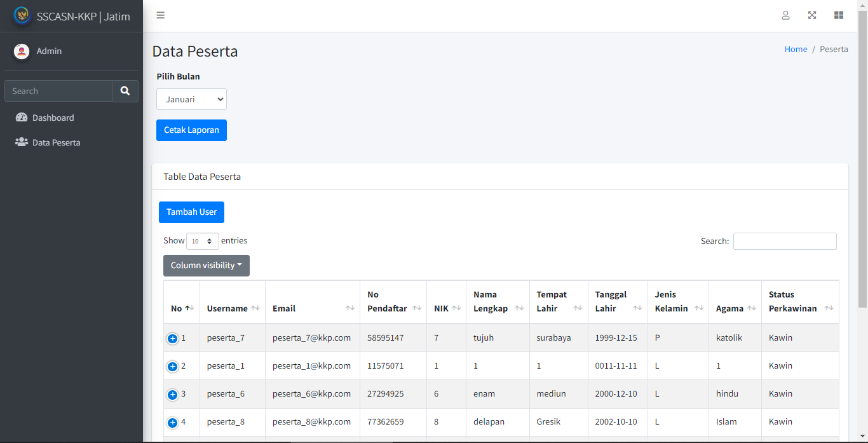
Task: Select Data Peserta in the sidebar menu
Action: (55, 142)
